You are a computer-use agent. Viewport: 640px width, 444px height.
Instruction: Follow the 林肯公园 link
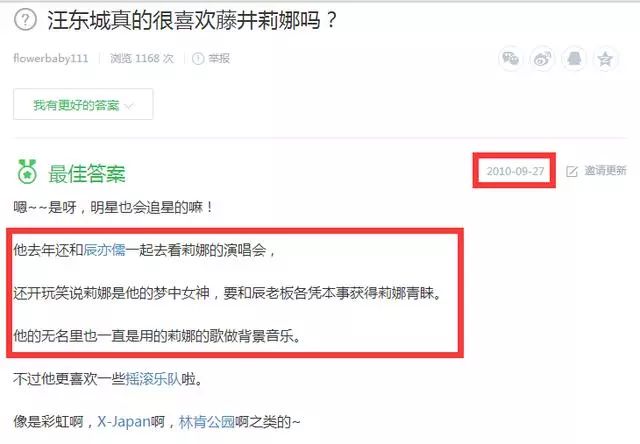coord(207,422)
